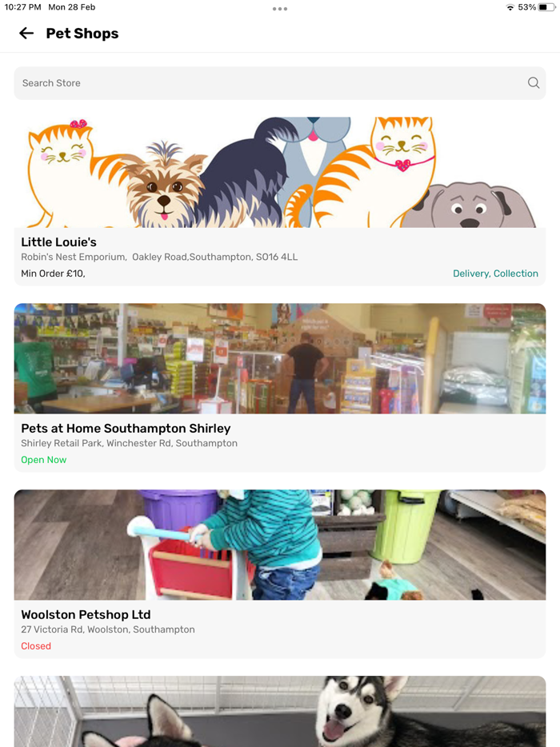Tap the Closed status label
The height and width of the screenshot is (747, 560).
[36, 646]
